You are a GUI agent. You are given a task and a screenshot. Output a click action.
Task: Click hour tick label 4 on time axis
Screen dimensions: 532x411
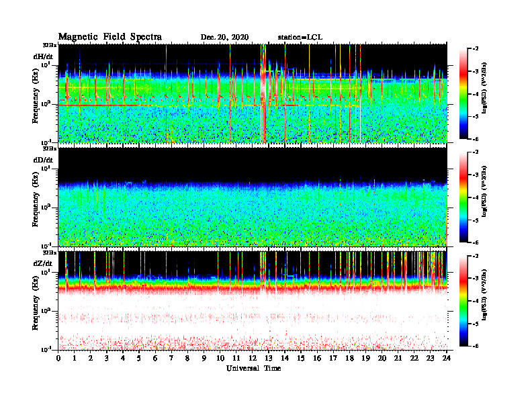point(123,358)
